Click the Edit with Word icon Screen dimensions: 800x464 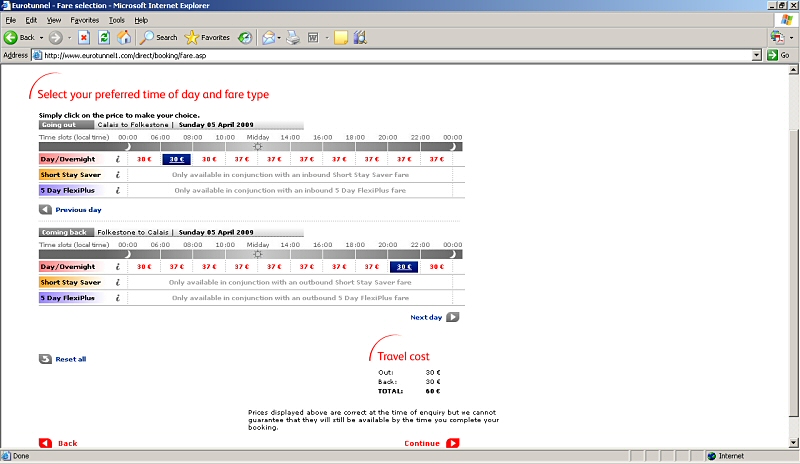click(313, 37)
